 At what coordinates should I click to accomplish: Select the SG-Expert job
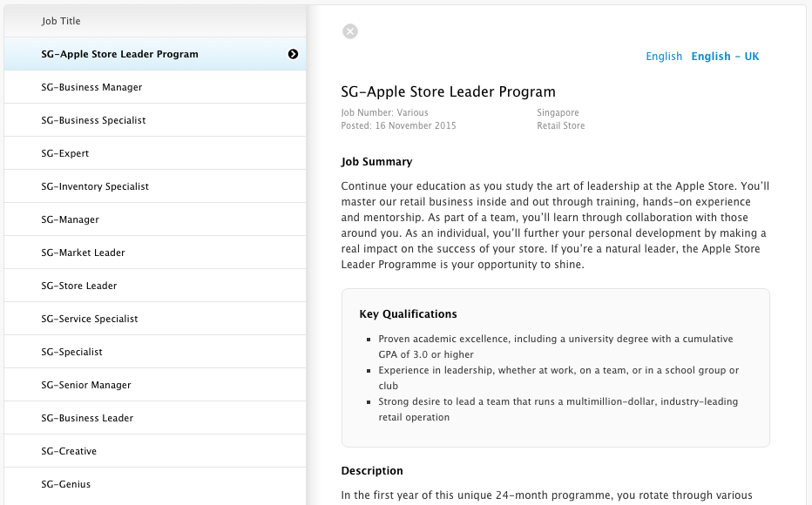click(155, 153)
